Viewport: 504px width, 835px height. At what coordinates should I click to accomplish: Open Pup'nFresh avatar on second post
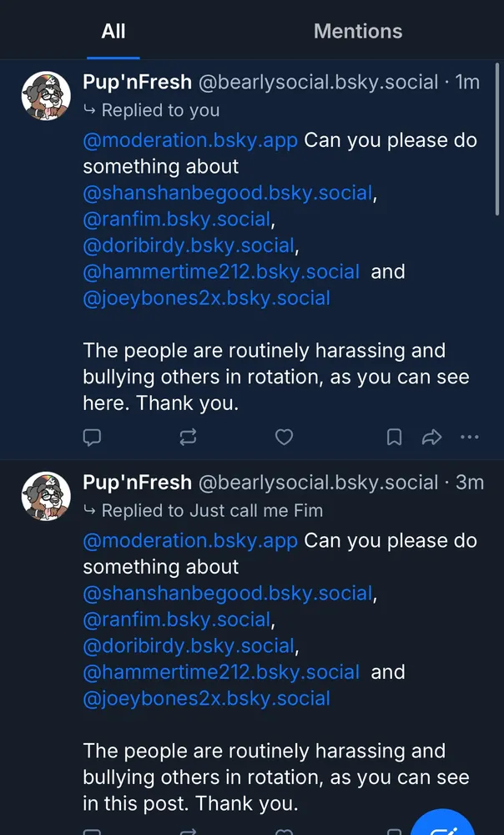(45, 496)
